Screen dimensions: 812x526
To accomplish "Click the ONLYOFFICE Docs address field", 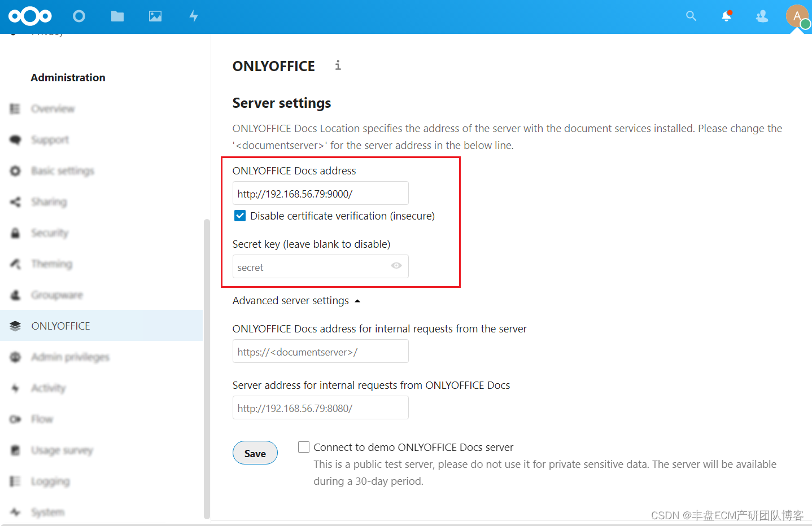I will pos(321,193).
